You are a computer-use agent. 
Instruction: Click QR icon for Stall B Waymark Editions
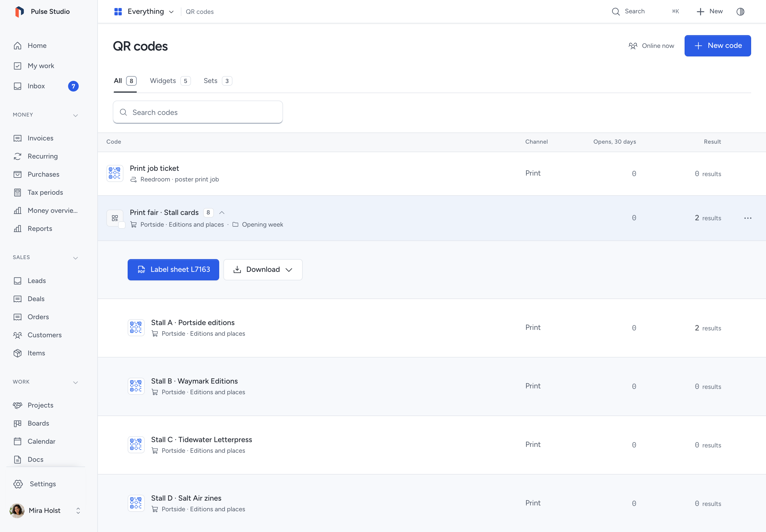(x=136, y=386)
